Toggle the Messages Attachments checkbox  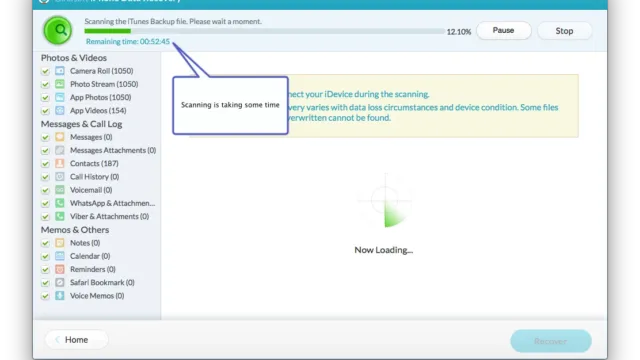point(45,151)
